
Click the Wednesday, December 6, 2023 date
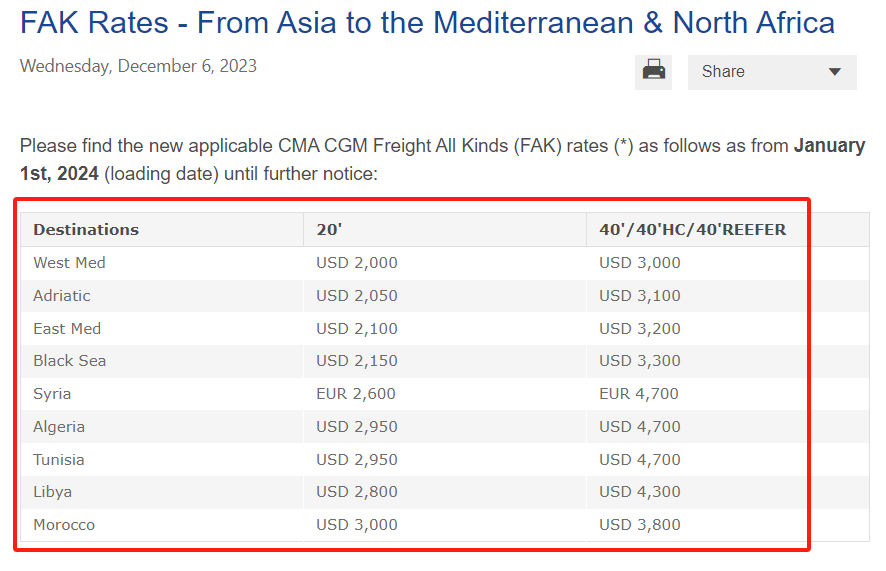click(138, 67)
